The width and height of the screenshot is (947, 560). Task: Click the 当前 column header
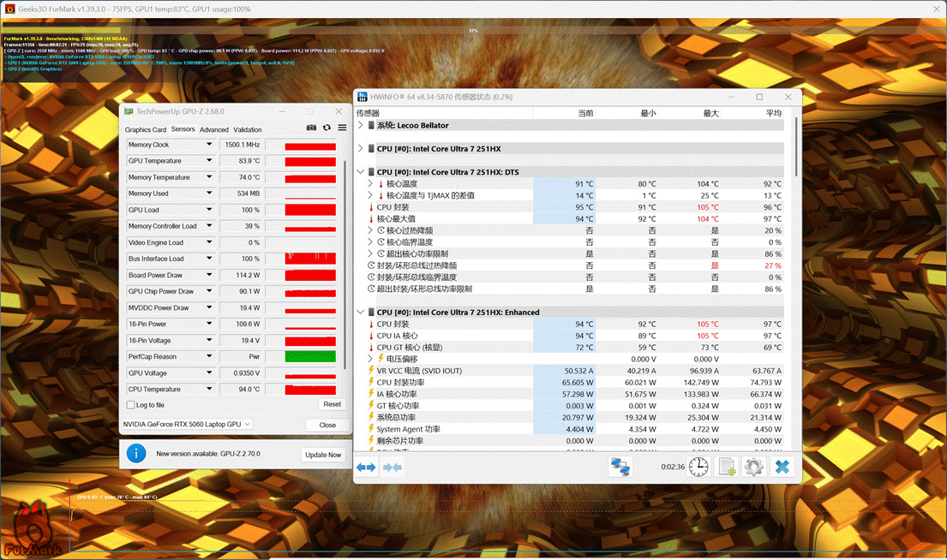coord(586,113)
